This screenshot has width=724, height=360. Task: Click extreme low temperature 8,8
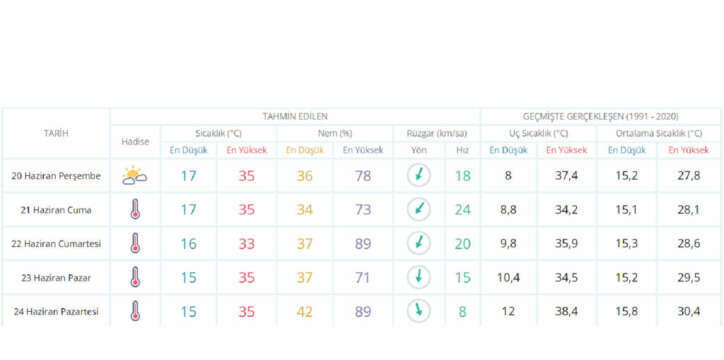coord(508,210)
